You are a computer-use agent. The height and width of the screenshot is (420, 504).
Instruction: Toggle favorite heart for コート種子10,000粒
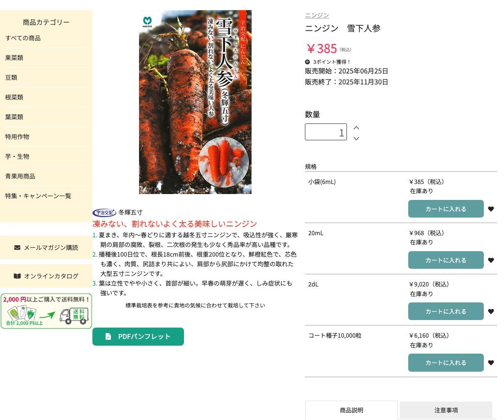point(491,362)
